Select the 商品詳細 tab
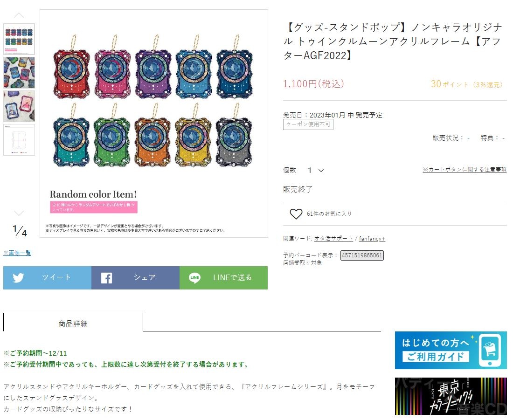Screen dimensions: 513x420 coord(73,323)
